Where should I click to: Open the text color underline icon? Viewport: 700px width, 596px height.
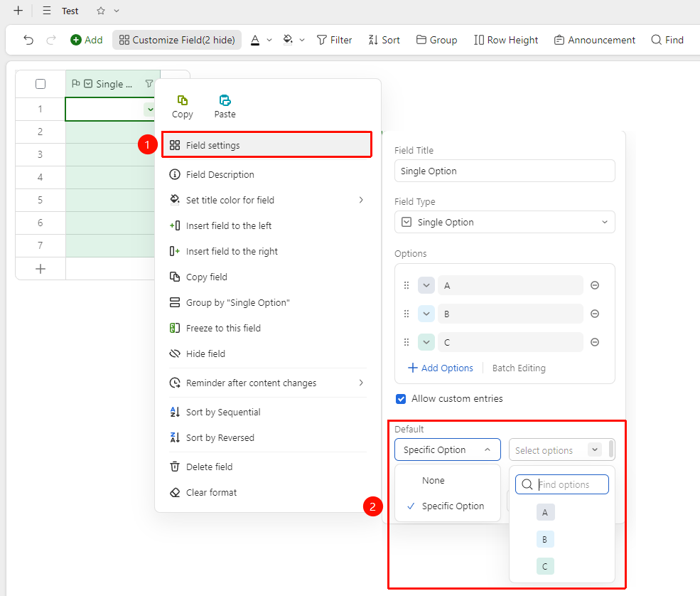point(255,41)
